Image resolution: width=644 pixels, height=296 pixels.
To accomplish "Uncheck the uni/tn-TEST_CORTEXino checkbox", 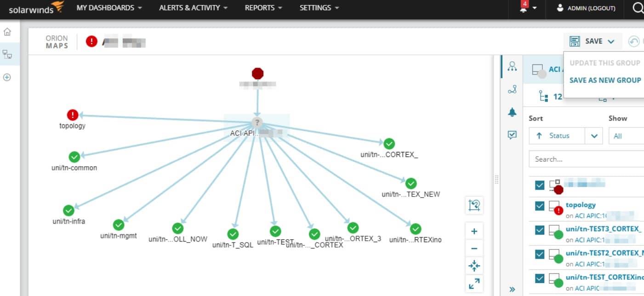I will point(540,279).
